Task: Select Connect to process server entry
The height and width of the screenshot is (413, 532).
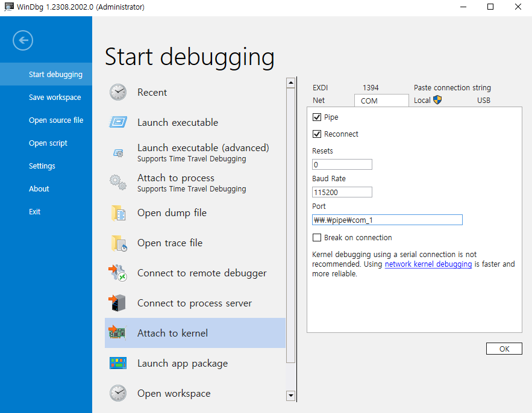Action: [195, 303]
